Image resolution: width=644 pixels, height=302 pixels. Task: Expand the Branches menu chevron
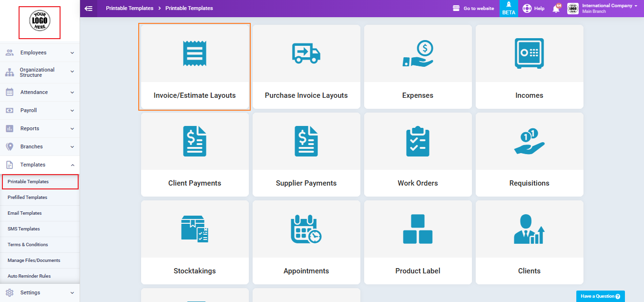click(72, 146)
